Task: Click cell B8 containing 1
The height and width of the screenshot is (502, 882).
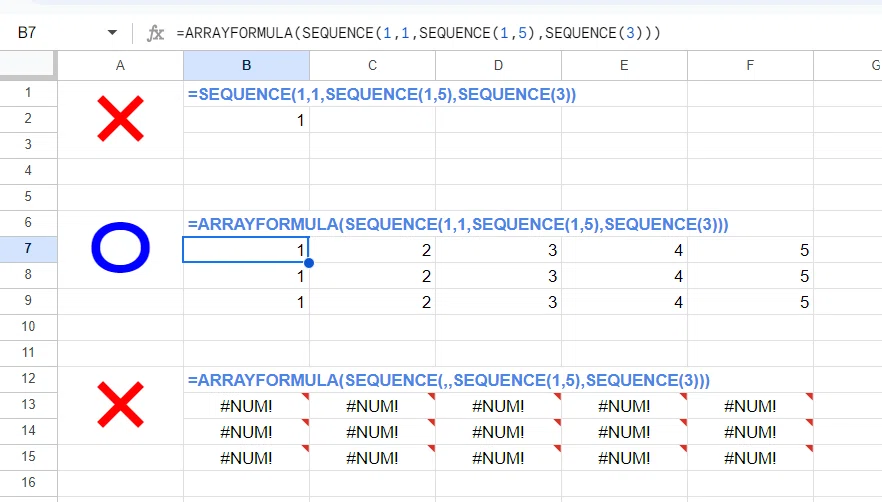Action: [246, 275]
